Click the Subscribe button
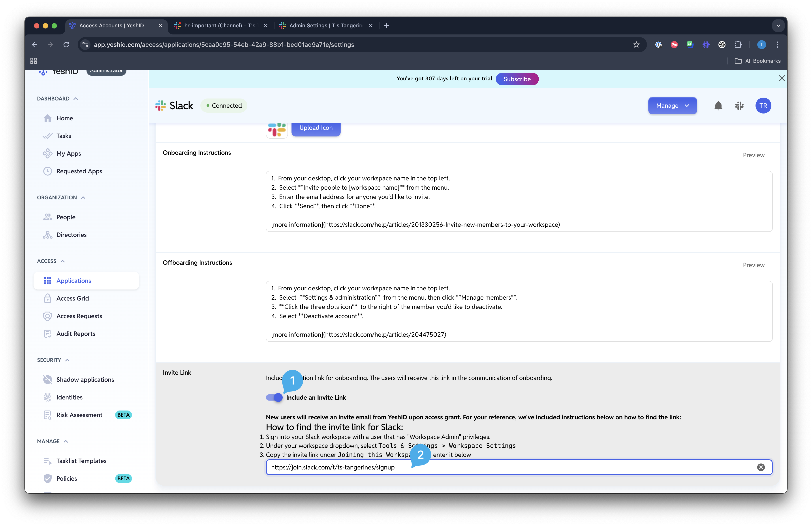This screenshot has height=526, width=812. point(517,79)
